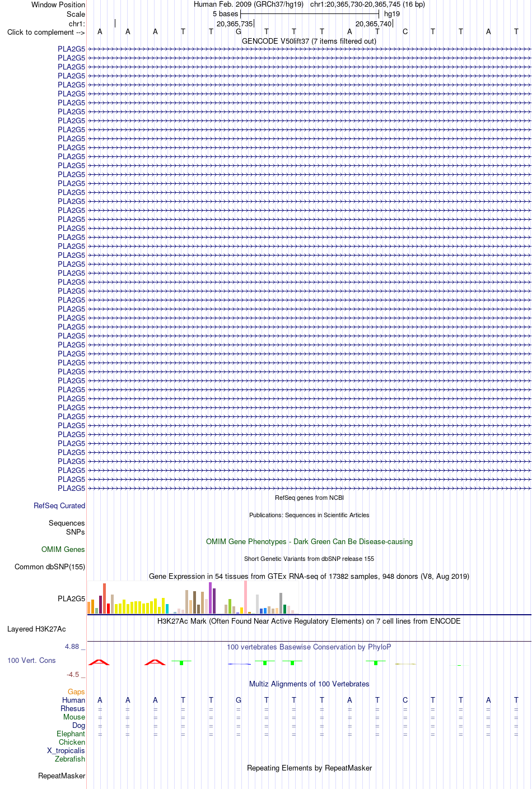The width and height of the screenshot is (532, 789).
Task: Select the Mouse species label
Action: [74, 717]
